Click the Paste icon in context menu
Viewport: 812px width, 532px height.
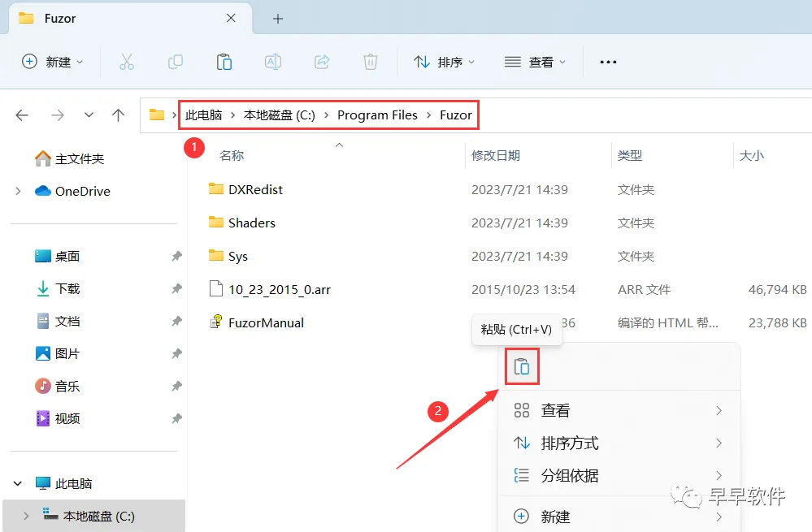pyautogui.click(x=522, y=367)
